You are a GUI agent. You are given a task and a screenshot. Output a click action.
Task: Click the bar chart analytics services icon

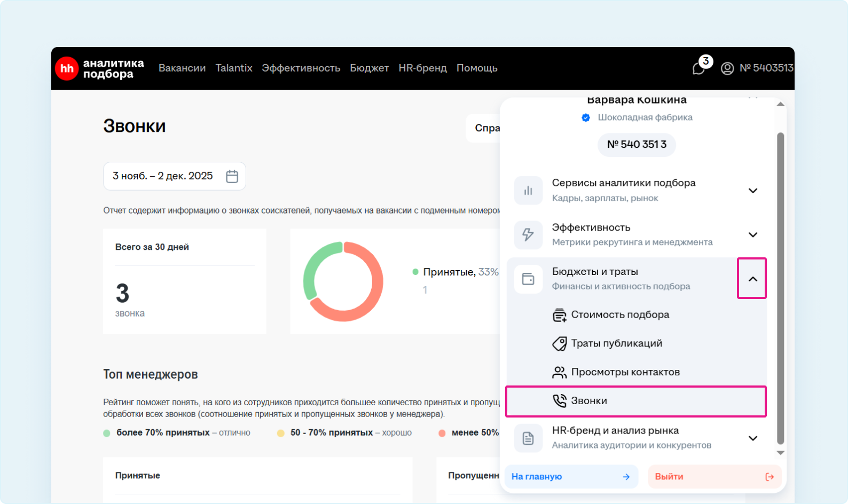click(x=528, y=191)
